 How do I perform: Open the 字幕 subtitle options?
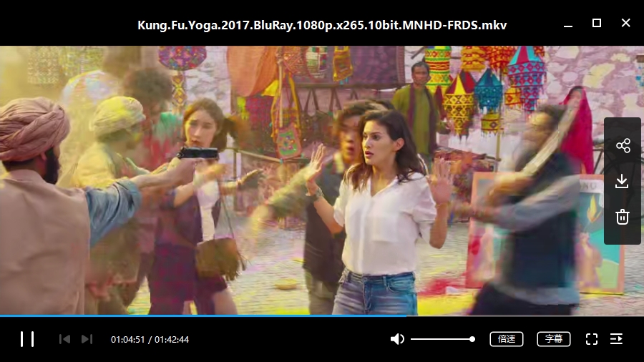click(x=554, y=339)
